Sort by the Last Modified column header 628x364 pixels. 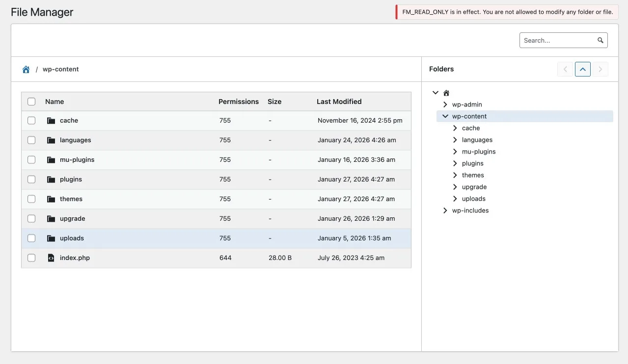click(x=339, y=102)
